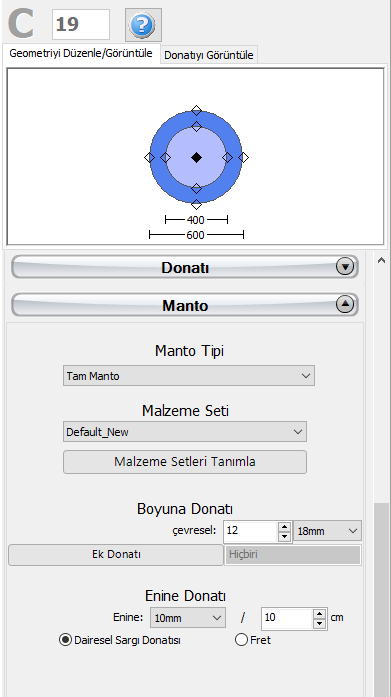391x697 pixels.
Task: Open help via the blue question mark icon
Action: (143, 24)
